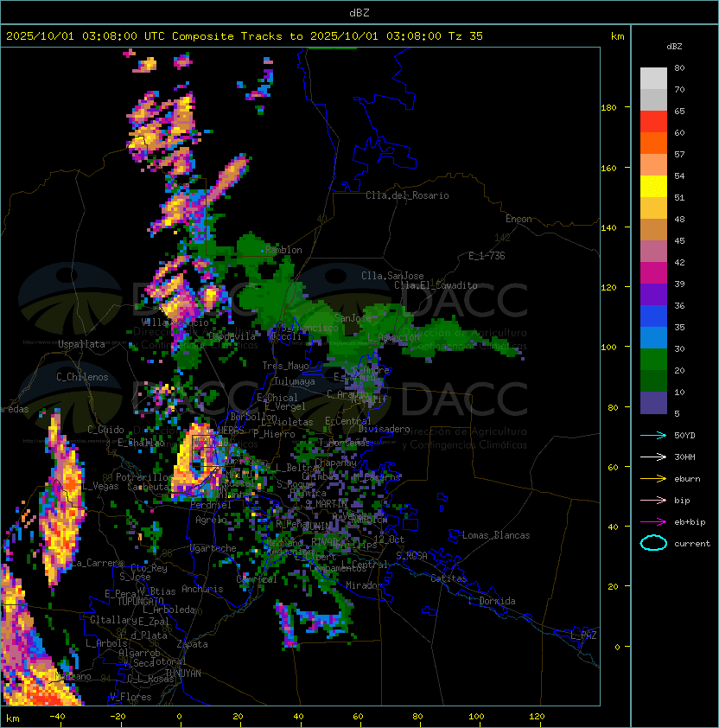
Task: Click the 'Encon' place label
Action: pos(519,219)
